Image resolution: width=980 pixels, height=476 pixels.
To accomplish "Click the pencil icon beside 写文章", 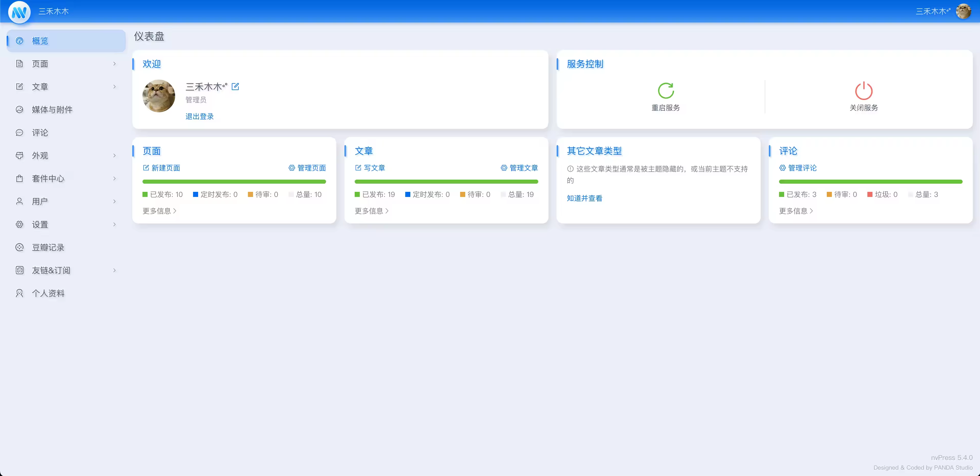I will click(x=358, y=168).
